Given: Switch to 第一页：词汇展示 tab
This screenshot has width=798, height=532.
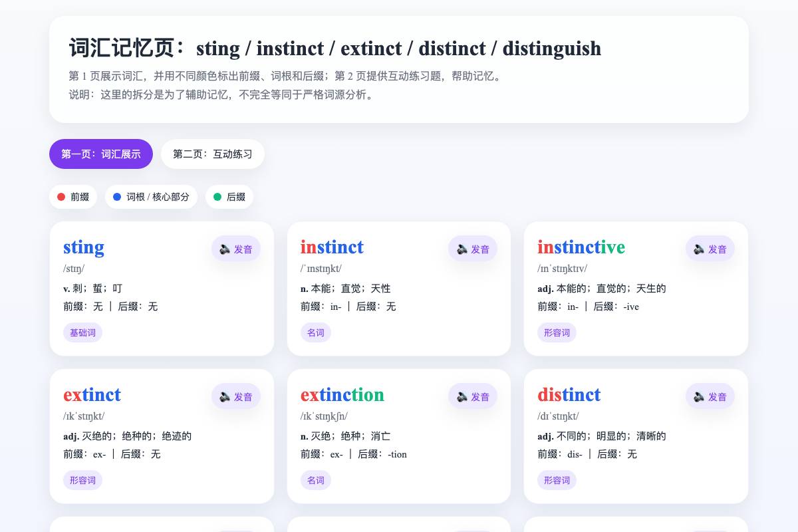Looking at the screenshot, I should 101,154.
